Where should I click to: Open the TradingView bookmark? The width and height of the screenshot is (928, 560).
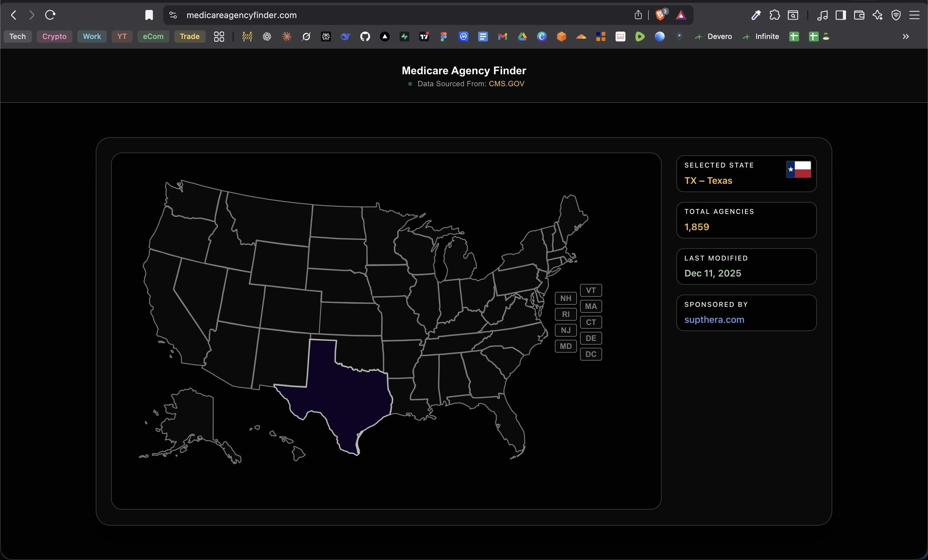coord(424,37)
